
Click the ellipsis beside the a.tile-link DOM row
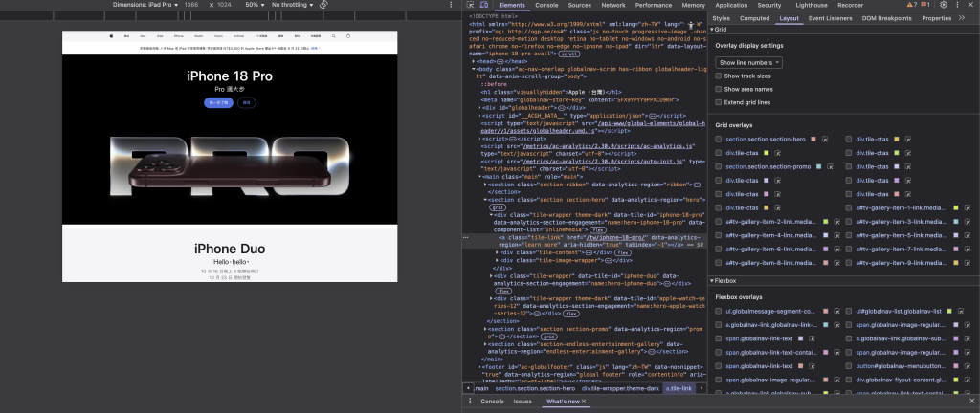465,238
